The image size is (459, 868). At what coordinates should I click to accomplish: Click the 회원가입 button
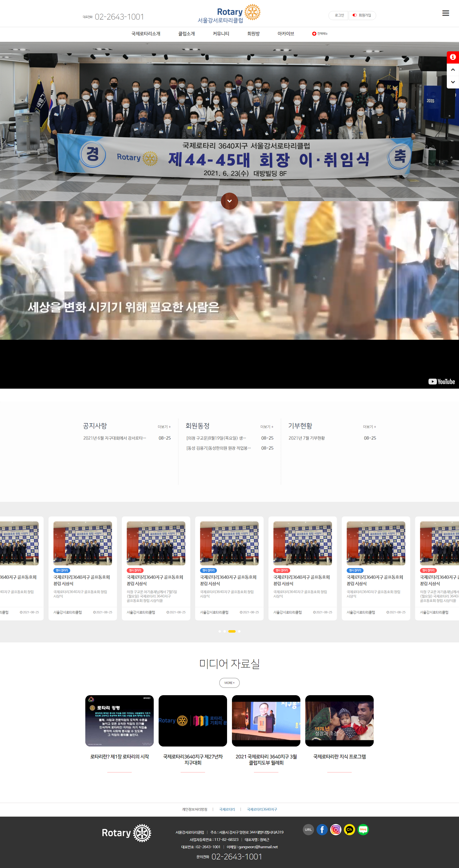click(x=362, y=15)
